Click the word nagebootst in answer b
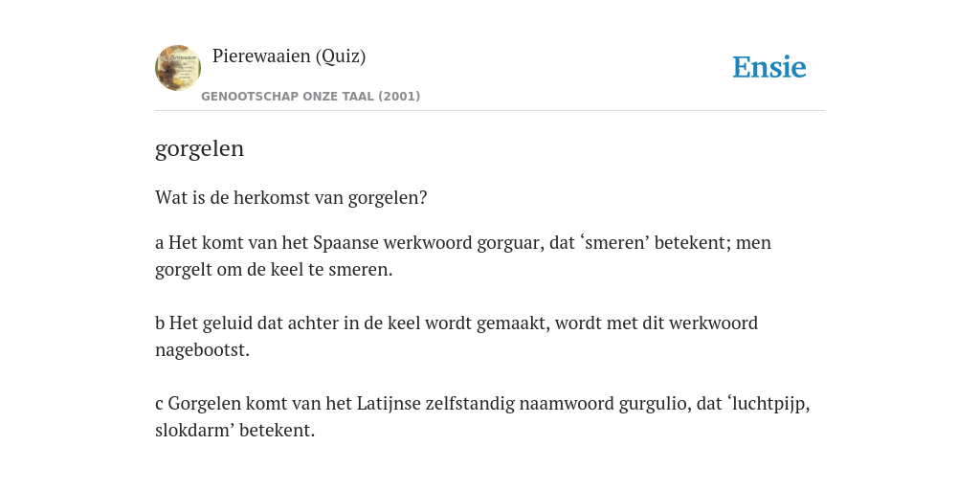This screenshot has width=980, height=490. pyautogui.click(x=202, y=350)
